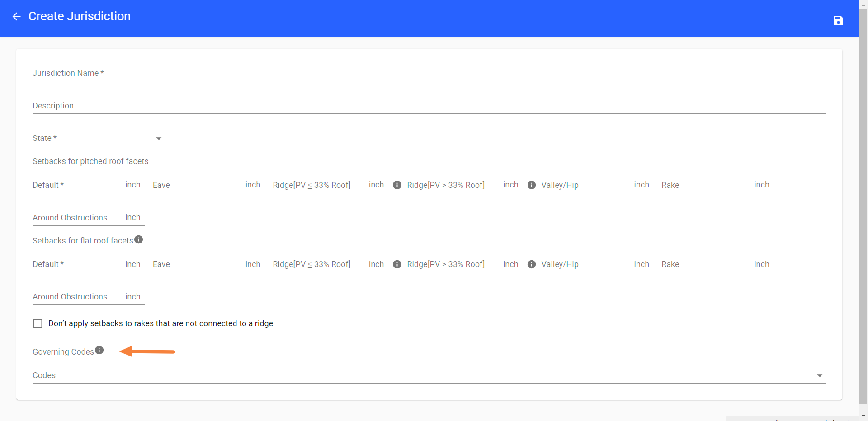The width and height of the screenshot is (868, 421).
Task: Click into the Description field
Action: (429, 106)
